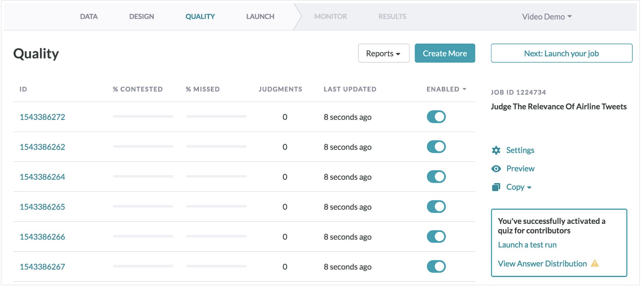Open the Reports dropdown
The image size is (644, 287).
[x=384, y=53]
